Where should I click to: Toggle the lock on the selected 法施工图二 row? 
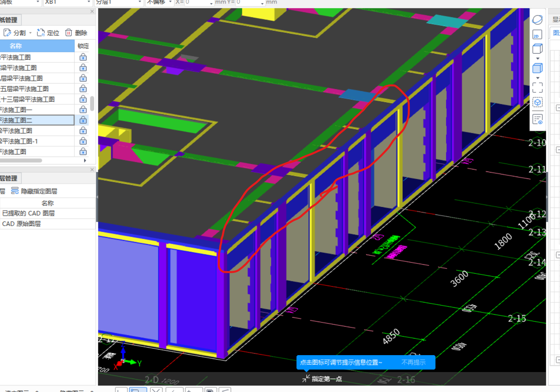point(83,120)
